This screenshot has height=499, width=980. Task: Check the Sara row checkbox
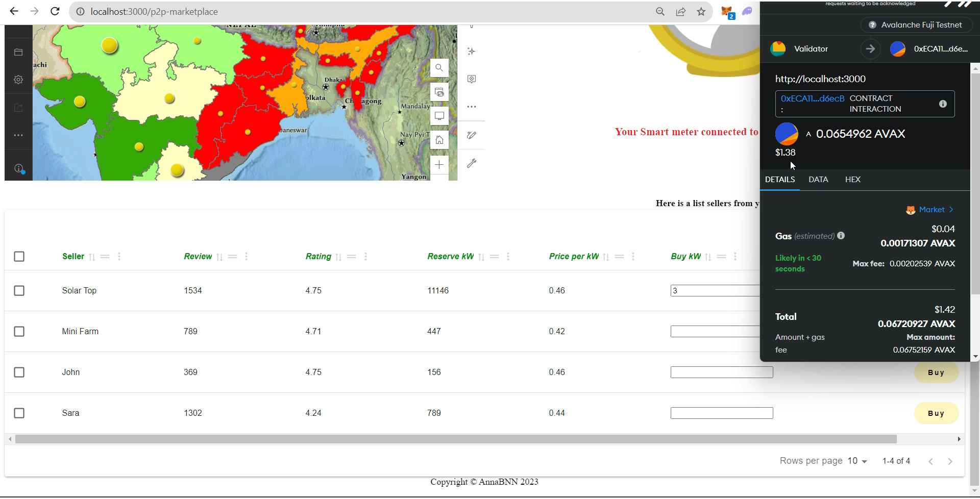pos(19,413)
